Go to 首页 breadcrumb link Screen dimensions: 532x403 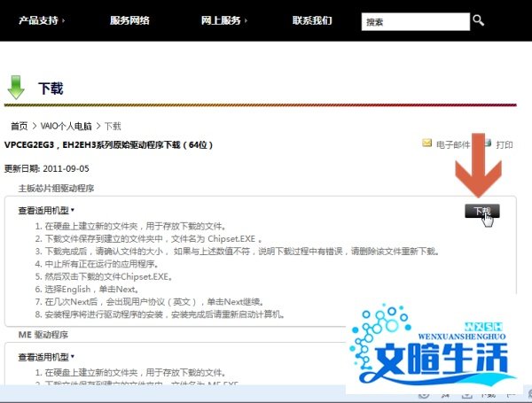click(x=19, y=127)
